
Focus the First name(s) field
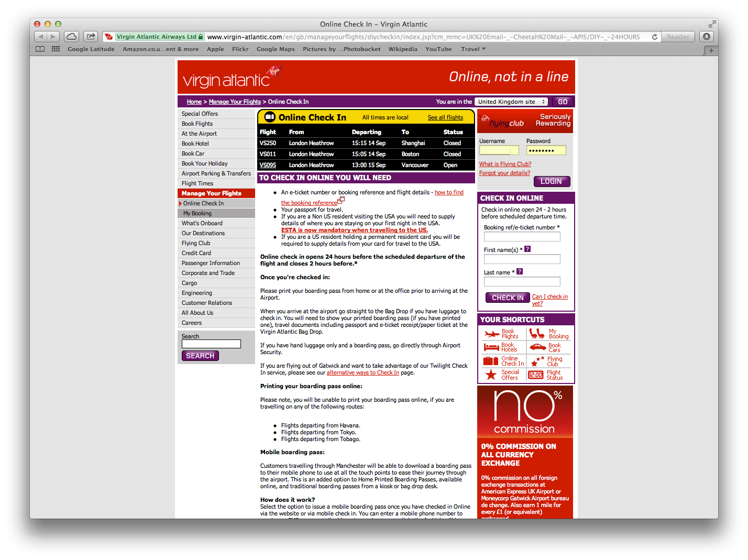522,259
